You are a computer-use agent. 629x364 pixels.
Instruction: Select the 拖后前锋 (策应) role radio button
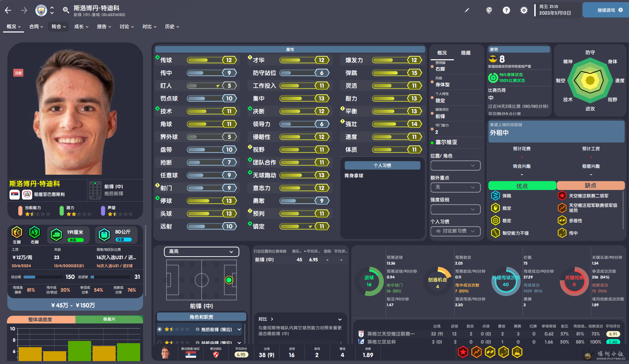[x=160, y=329]
